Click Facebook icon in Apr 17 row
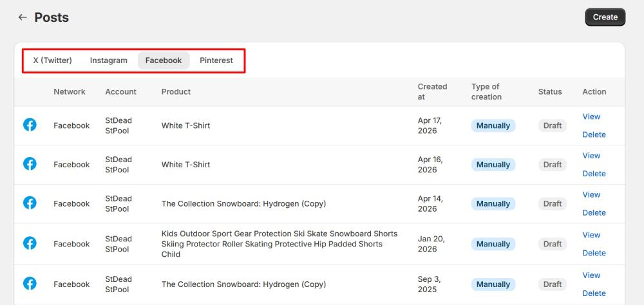This screenshot has height=305, width=644. pyautogui.click(x=30, y=125)
